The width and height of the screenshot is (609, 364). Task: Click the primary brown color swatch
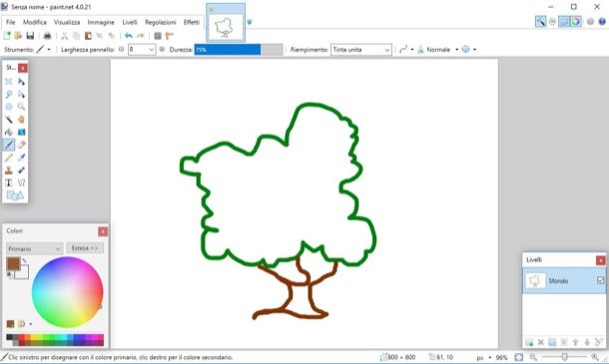click(x=14, y=264)
